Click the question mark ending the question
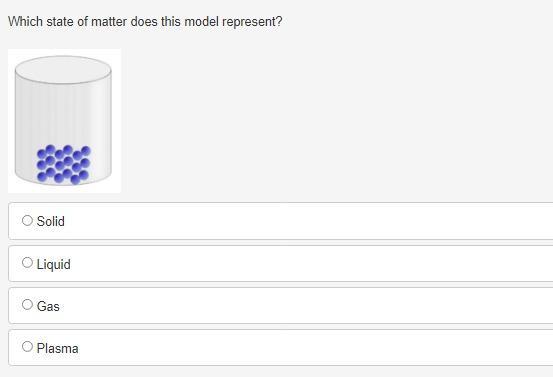Viewport: 553px width, 377px height. click(279, 22)
